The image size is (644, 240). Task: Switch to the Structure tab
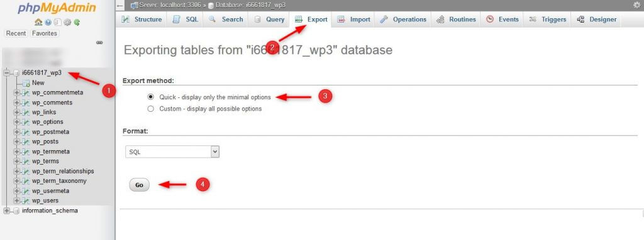pos(142,19)
